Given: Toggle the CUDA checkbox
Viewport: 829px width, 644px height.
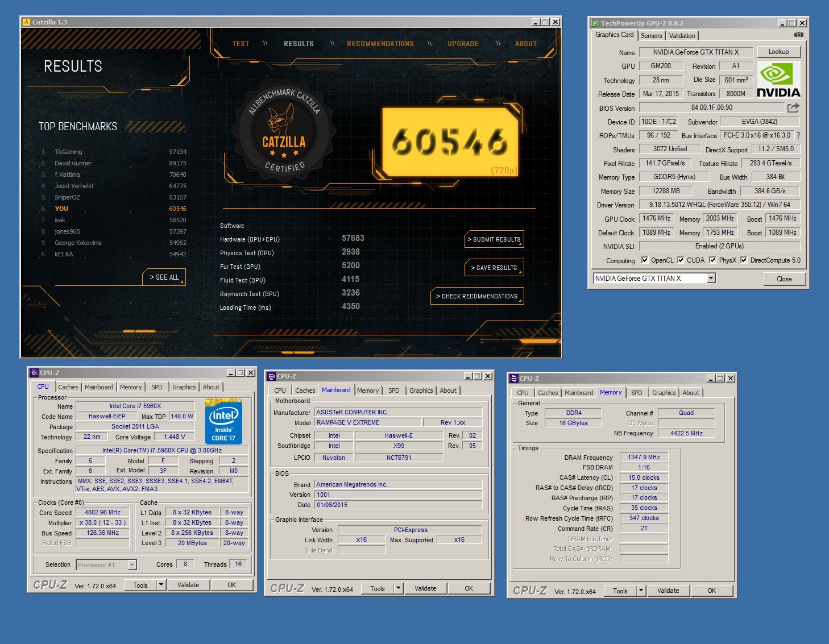Looking at the screenshot, I should point(681,260).
